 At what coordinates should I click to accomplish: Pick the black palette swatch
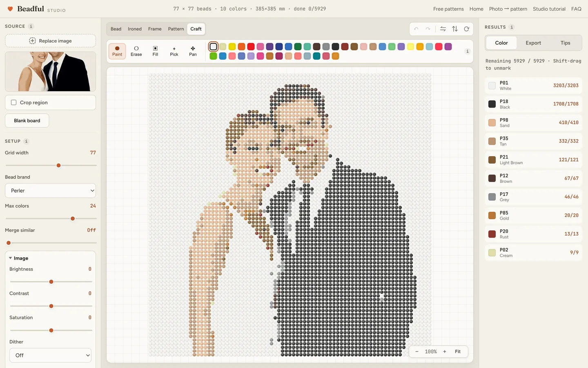click(335, 47)
